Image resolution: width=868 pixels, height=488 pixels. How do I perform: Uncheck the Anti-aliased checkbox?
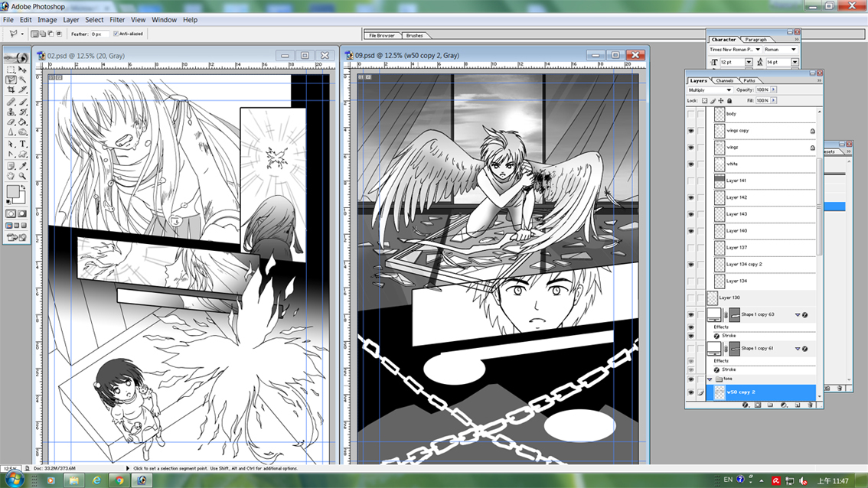(116, 34)
